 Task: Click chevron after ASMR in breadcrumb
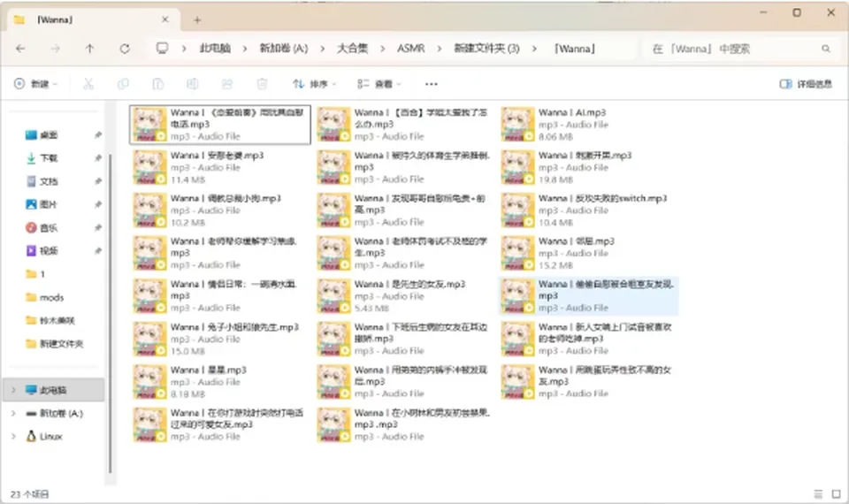pos(440,49)
